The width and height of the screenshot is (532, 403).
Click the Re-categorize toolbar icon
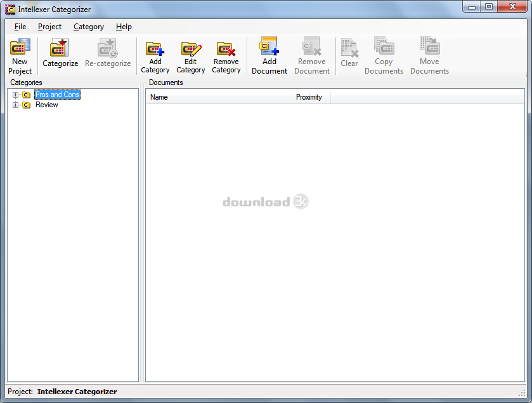[108, 48]
